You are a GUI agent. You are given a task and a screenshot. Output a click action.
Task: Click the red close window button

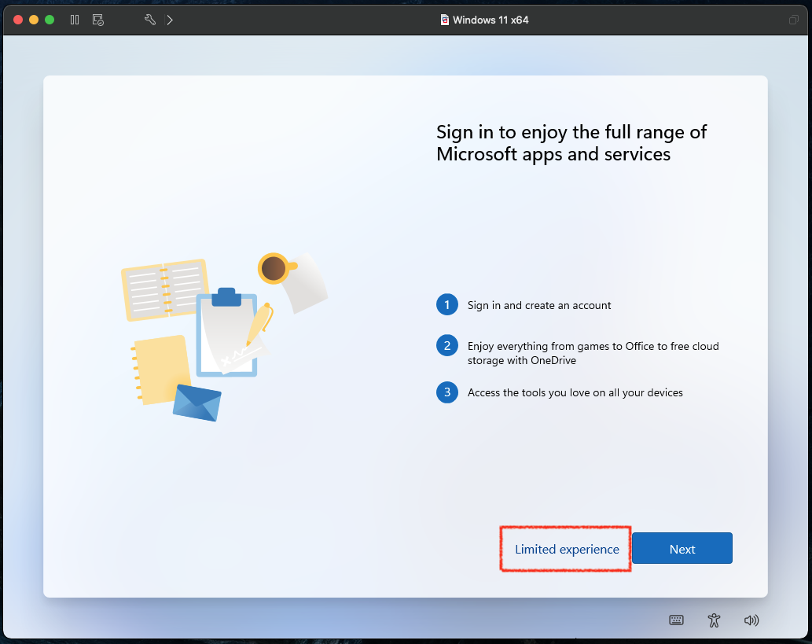coord(18,20)
